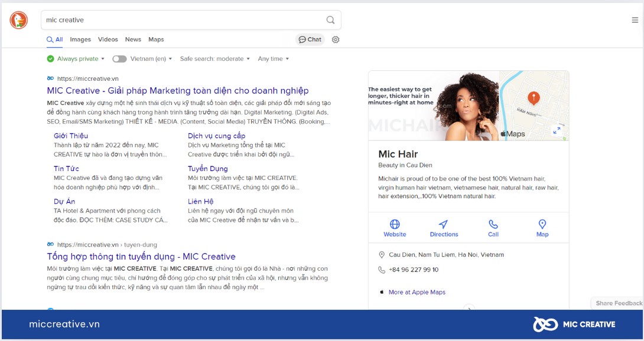
Task: Expand Safe search: moderate dropdown
Action: [215, 59]
